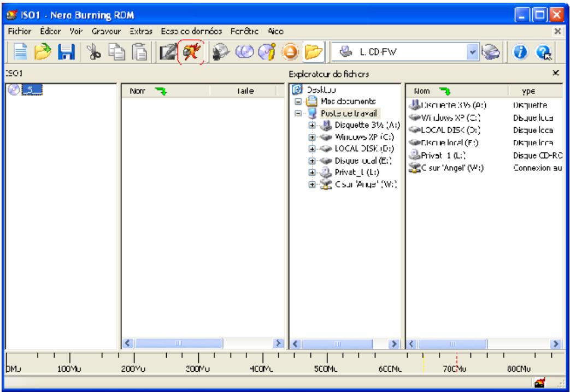The image size is (570, 392).
Task: Open the Graveur menu
Action: click(106, 32)
